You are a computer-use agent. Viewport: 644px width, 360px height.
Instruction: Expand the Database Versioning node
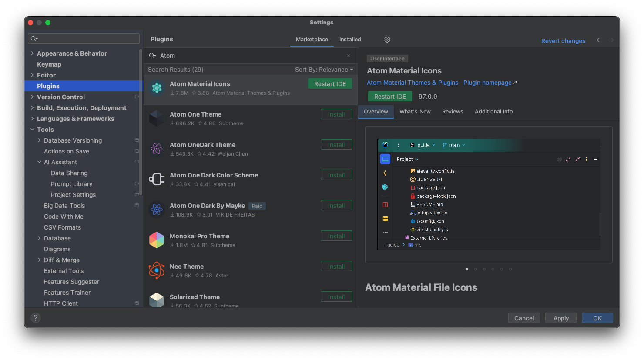(x=39, y=140)
